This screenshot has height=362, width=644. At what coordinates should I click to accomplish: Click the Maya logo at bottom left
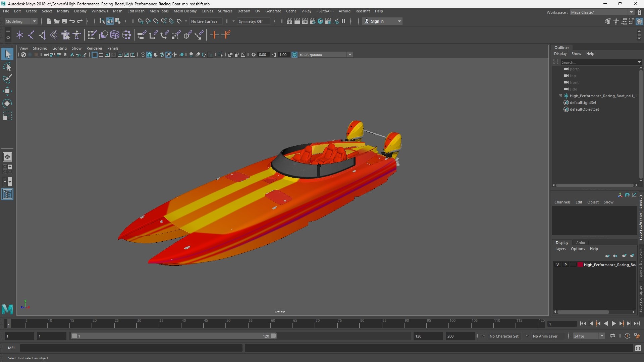click(x=7, y=309)
